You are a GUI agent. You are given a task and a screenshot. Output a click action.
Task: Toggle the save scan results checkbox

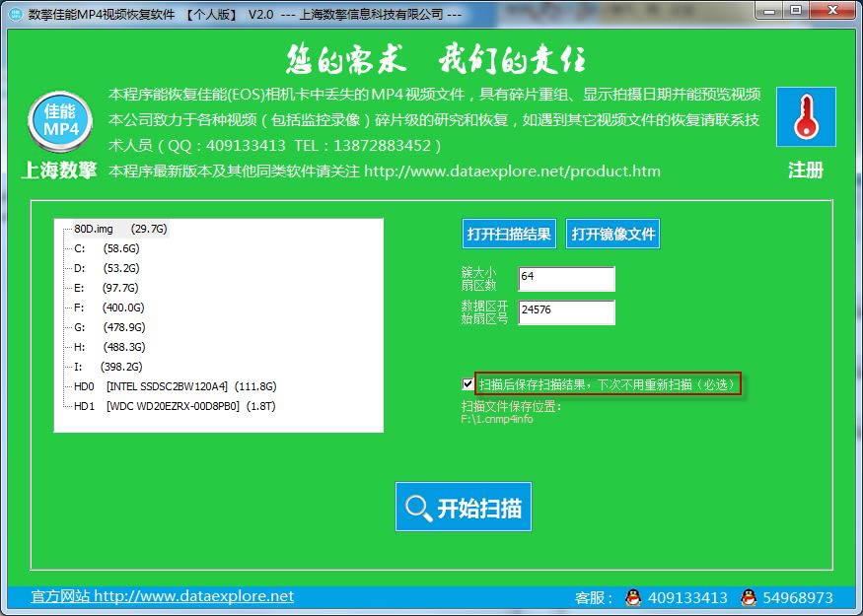pos(467,384)
